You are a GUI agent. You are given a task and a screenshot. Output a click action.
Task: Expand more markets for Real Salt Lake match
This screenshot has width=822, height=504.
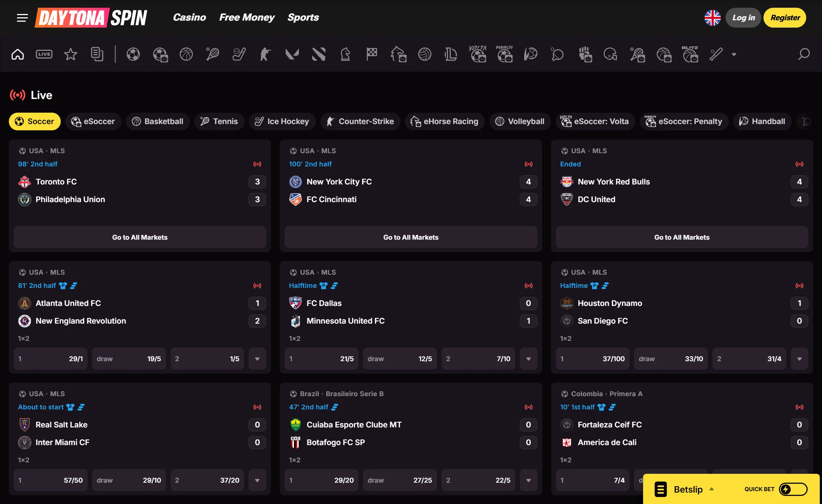pos(257,480)
